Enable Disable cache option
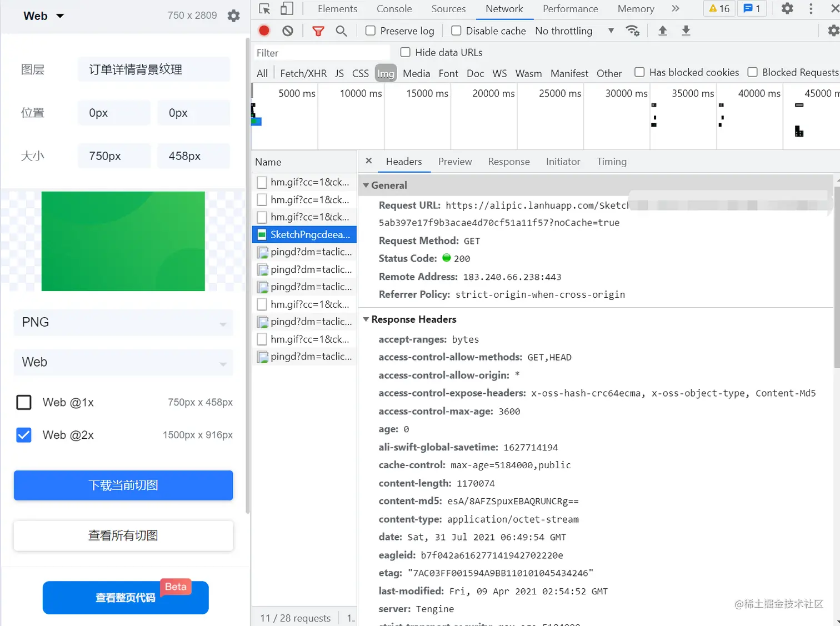The height and width of the screenshot is (626, 840). coord(456,31)
